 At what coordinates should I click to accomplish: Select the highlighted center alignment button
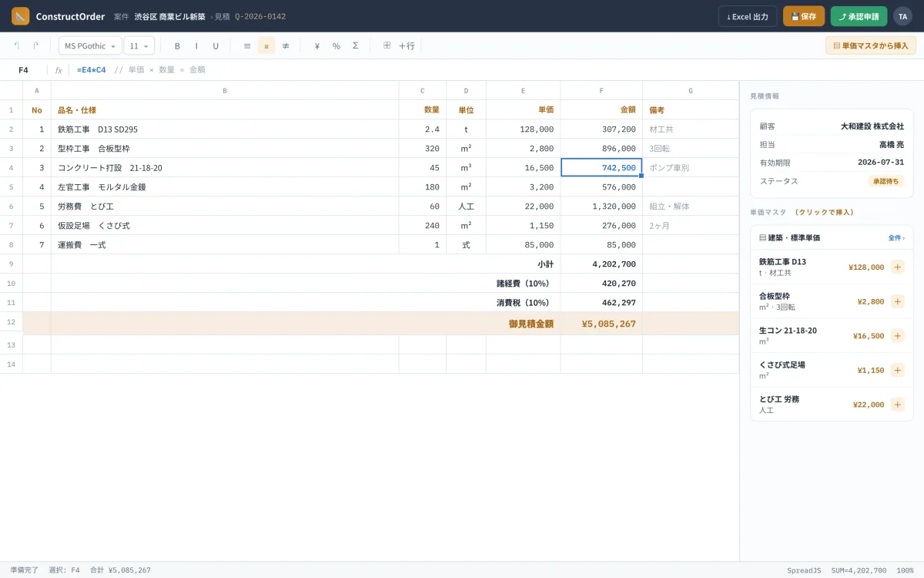click(x=266, y=45)
